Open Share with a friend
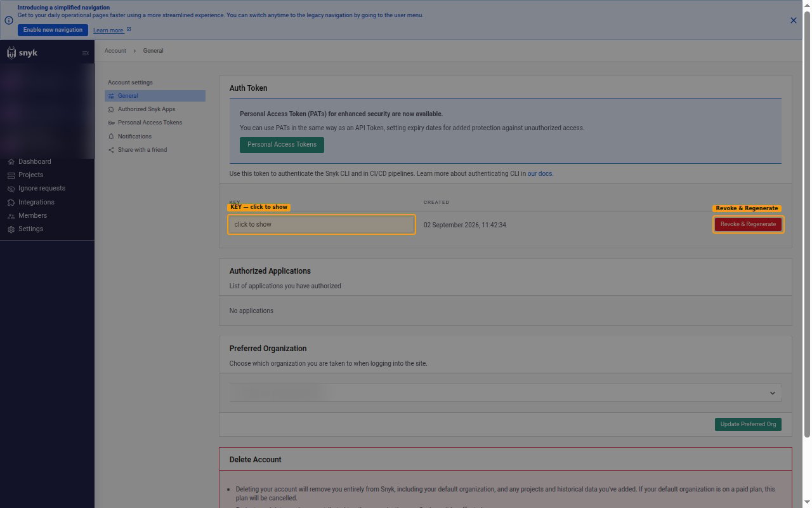Viewport: 812px width, 508px height. [142, 150]
